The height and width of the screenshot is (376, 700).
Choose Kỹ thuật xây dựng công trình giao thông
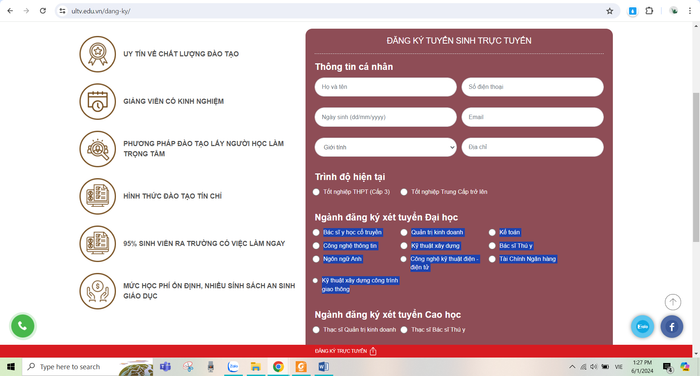pyautogui.click(x=315, y=280)
